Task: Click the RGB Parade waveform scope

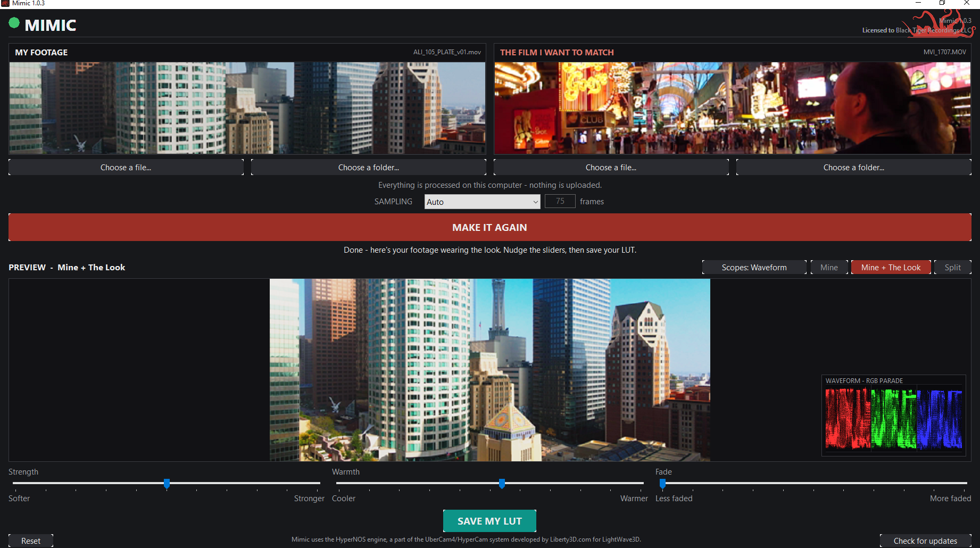Action: [894, 416]
